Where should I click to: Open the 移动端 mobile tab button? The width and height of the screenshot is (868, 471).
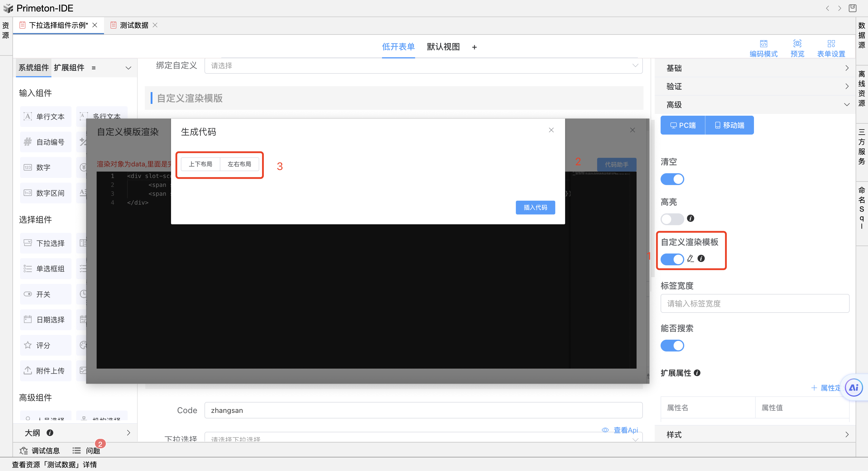tap(729, 125)
